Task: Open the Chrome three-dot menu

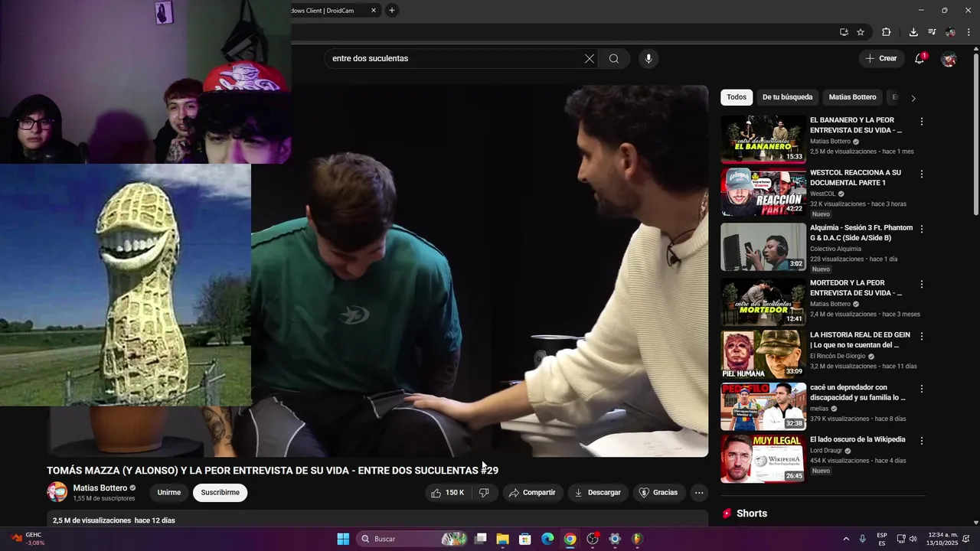Action: (969, 32)
